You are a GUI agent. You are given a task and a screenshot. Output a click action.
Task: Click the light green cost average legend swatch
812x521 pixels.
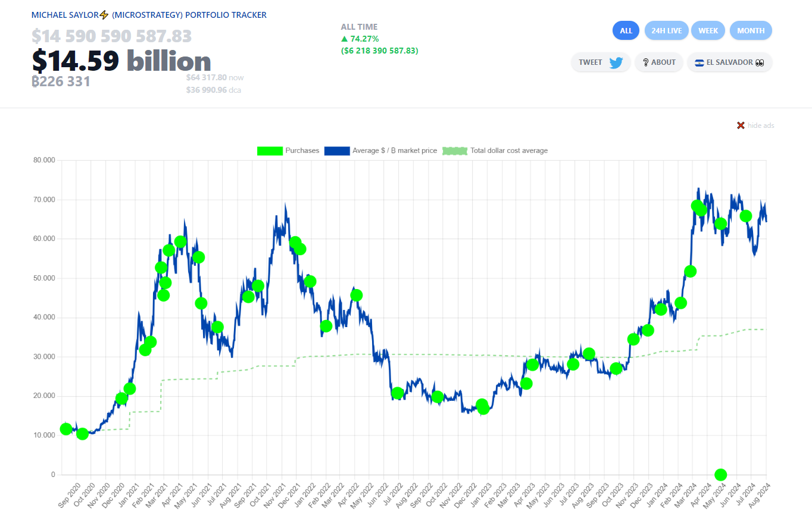pyautogui.click(x=454, y=150)
